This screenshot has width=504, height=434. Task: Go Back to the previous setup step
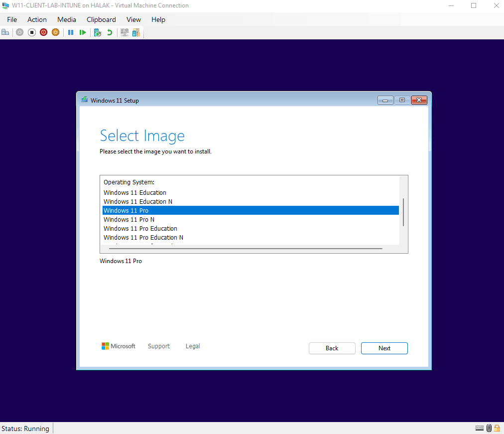point(332,348)
